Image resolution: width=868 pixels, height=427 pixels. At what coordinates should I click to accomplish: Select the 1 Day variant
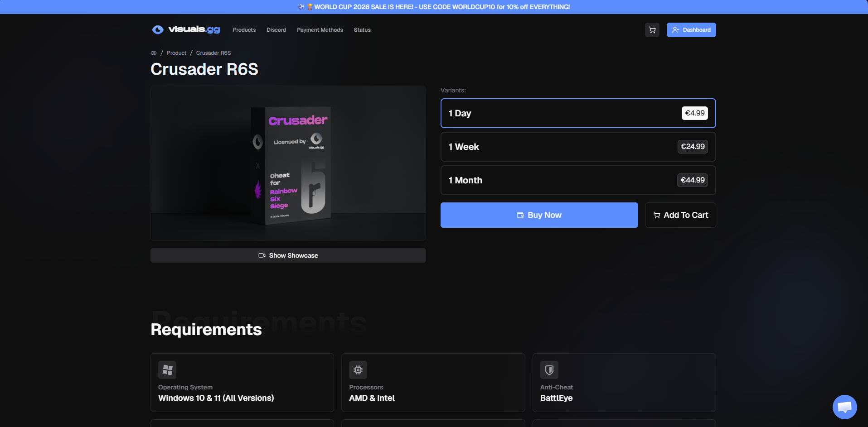(x=578, y=113)
